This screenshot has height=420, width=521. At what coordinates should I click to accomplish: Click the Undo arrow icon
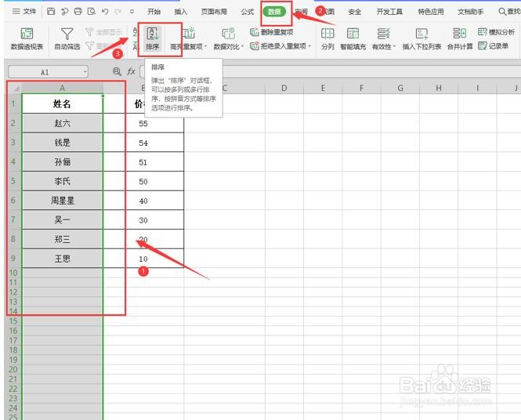(x=105, y=11)
